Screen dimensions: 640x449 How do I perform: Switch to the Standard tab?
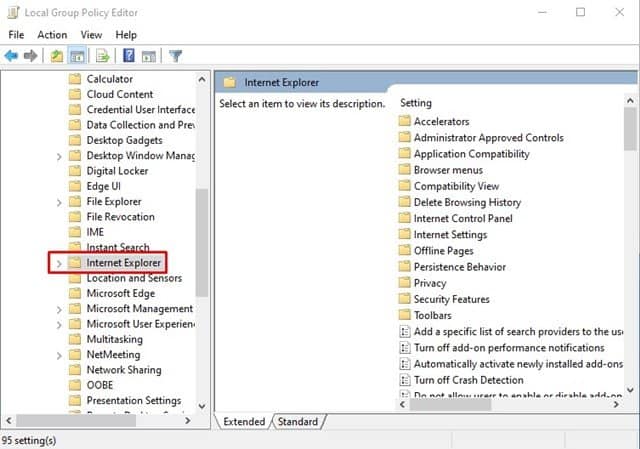pos(298,421)
